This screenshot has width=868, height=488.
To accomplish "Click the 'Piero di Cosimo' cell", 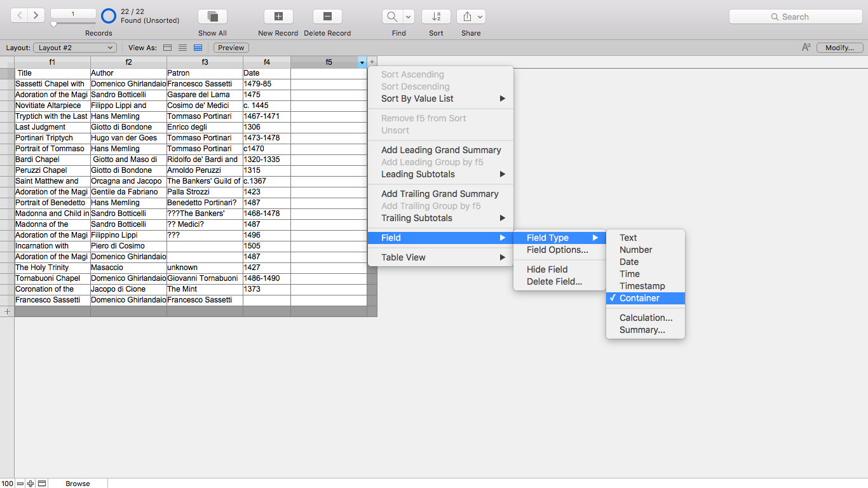I will [128, 246].
